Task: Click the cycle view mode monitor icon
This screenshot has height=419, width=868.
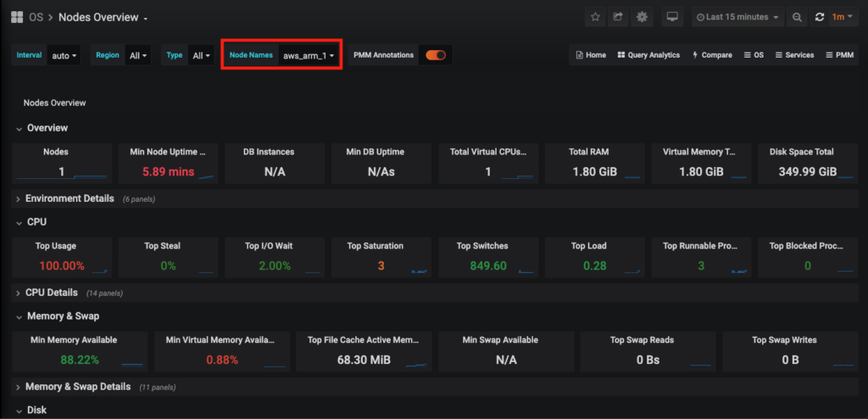Action: click(672, 17)
